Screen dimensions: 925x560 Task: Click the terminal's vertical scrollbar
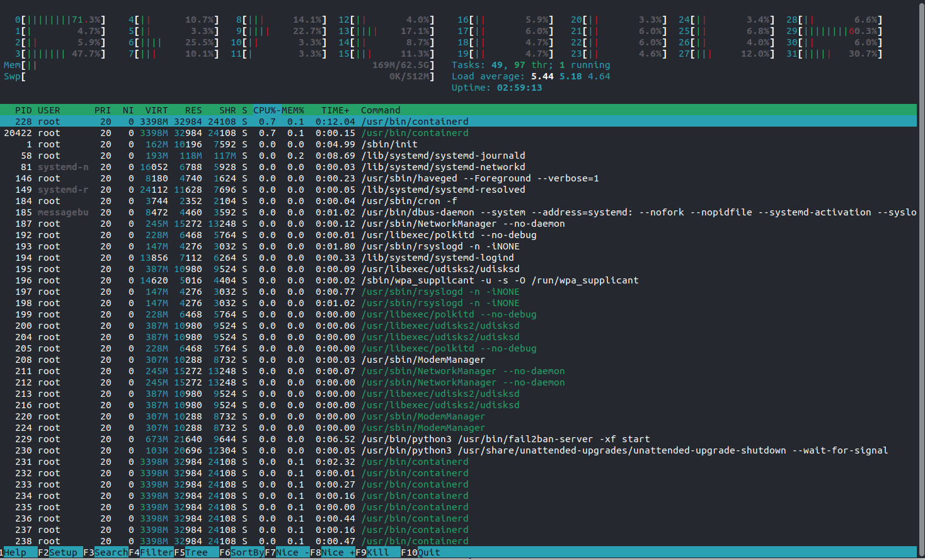[x=921, y=280]
